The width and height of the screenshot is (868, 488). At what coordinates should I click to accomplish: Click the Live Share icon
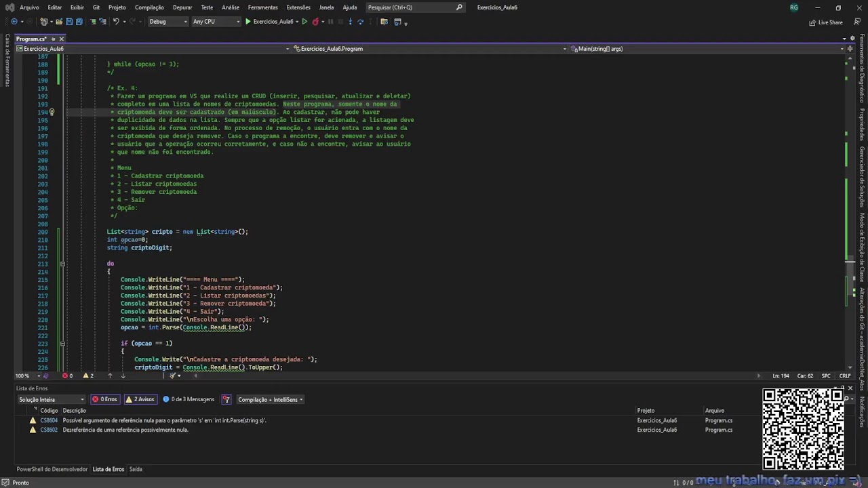[x=812, y=22]
